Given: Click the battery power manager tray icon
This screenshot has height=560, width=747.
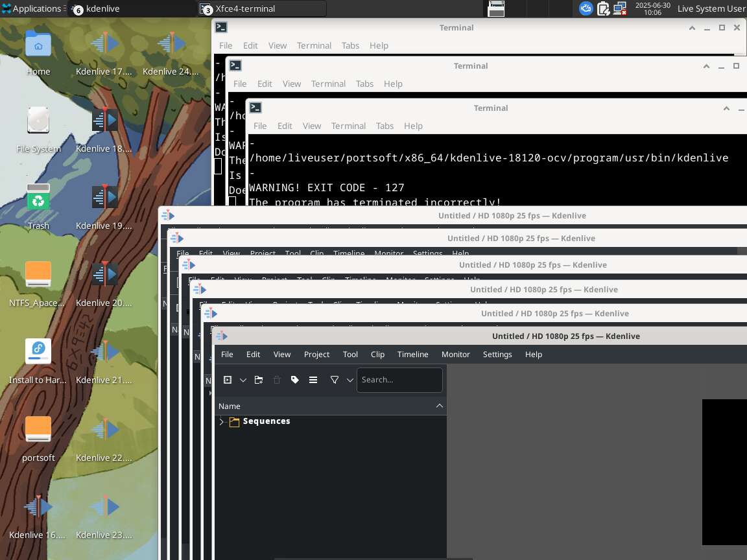Looking at the screenshot, I should point(603,8).
